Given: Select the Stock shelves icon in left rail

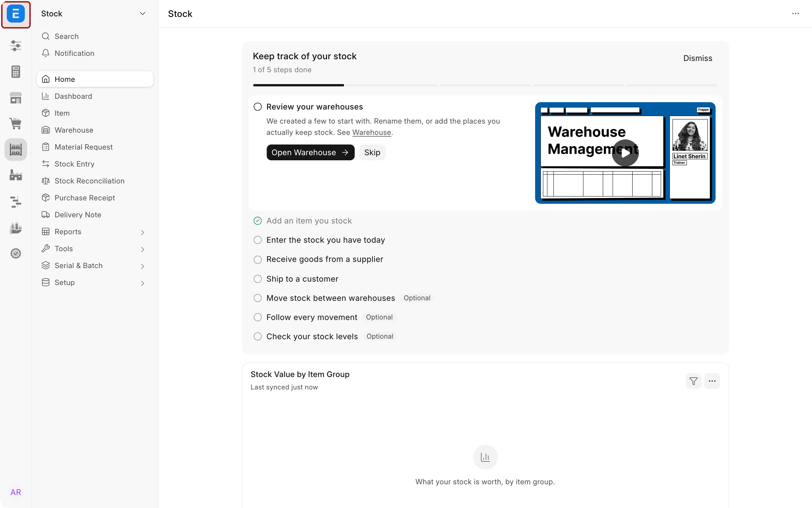Looking at the screenshot, I should pos(16,150).
